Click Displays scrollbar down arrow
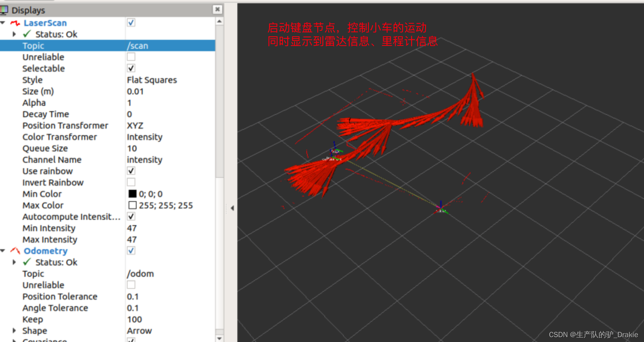 pyautogui.click(x=220, y=338)
